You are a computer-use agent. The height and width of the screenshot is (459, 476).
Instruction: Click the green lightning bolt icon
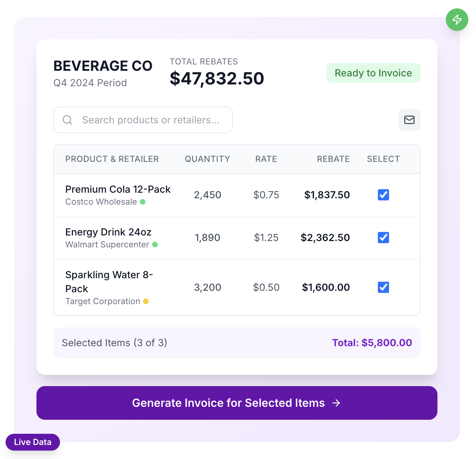coord(457,20)
